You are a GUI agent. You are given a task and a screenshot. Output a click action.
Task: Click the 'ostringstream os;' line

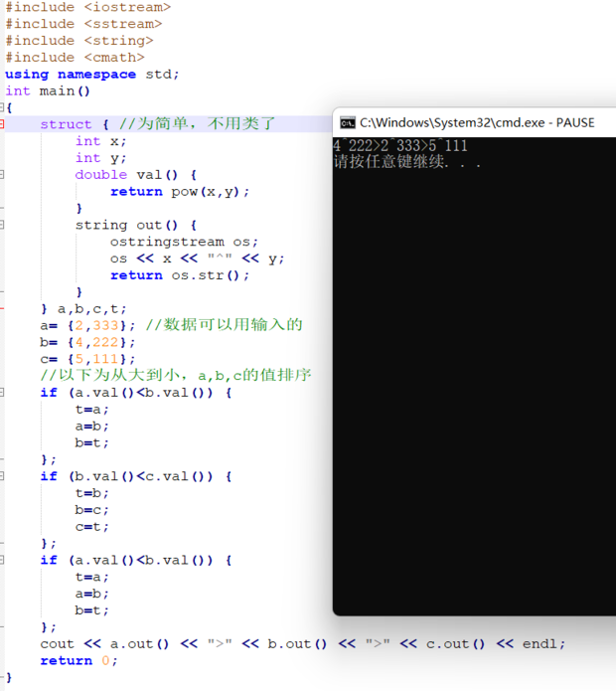[184, 242]
